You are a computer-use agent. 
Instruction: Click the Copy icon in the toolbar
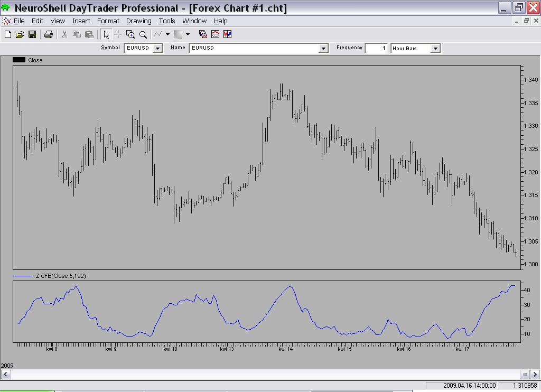pos(77,34)
